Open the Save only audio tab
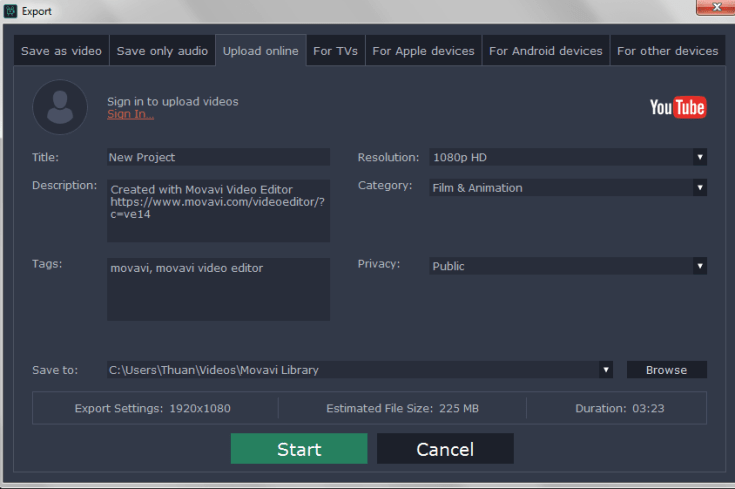The width and height of the screenshot is (735, 489). coord(162,51)
